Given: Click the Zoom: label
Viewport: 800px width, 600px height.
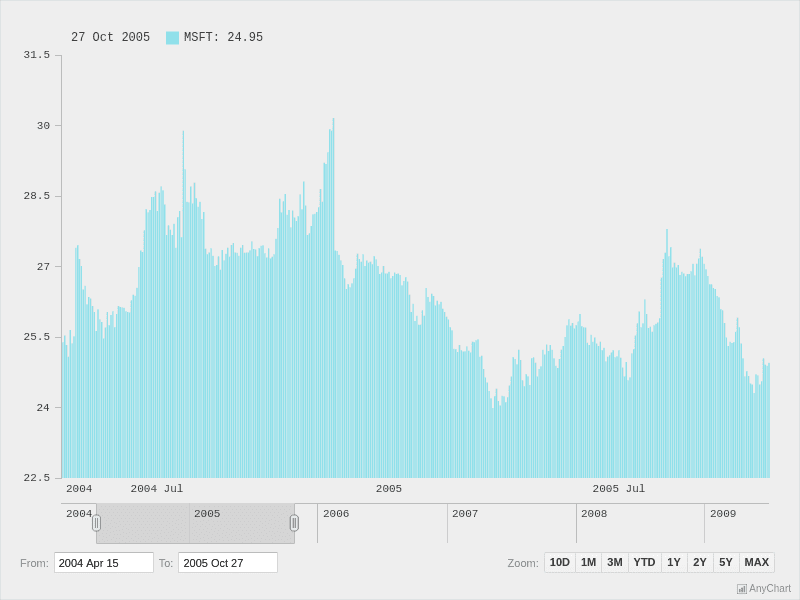Looking at the screenshot, I should point(523,563).
